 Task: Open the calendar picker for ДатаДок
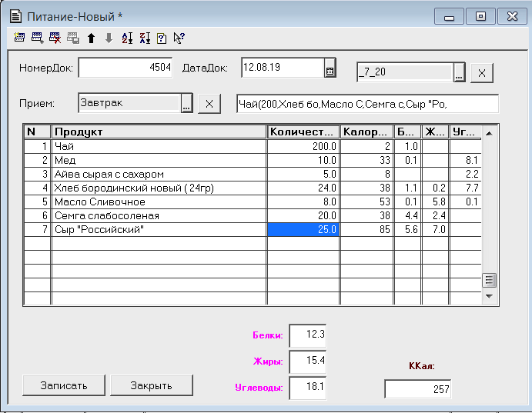[x=330, y=69]
